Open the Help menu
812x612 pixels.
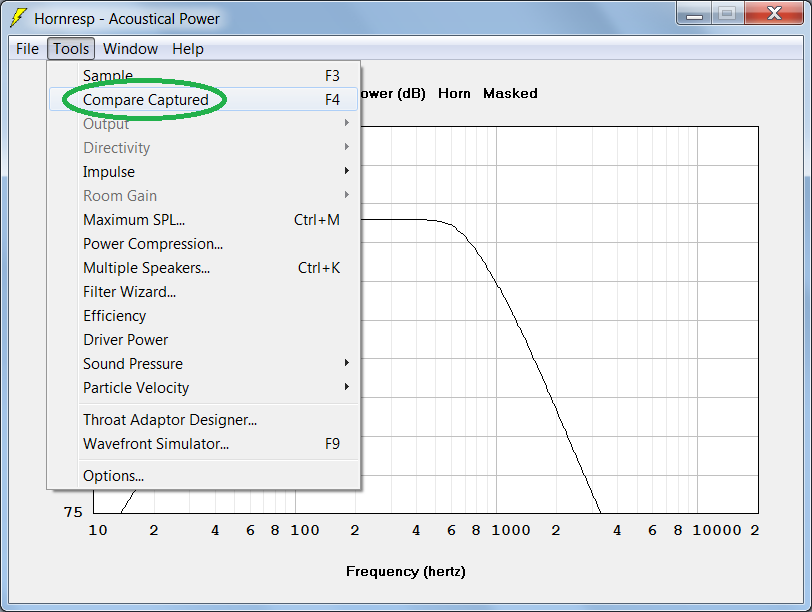[187, 49]
